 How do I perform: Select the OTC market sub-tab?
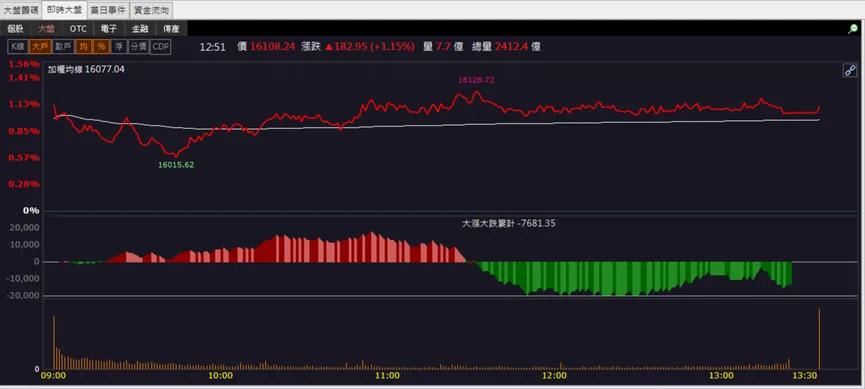pyautogui.click(x=78, y=29)
